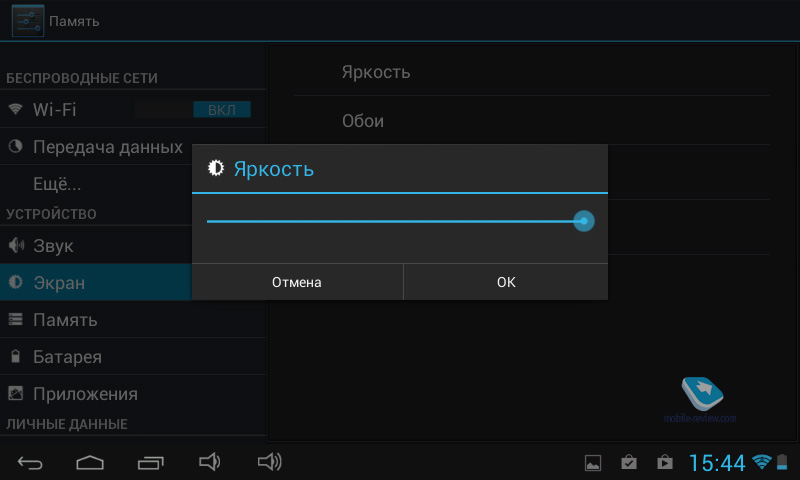Tap the Wi-Fi status icon by the clock

[761, 462]
